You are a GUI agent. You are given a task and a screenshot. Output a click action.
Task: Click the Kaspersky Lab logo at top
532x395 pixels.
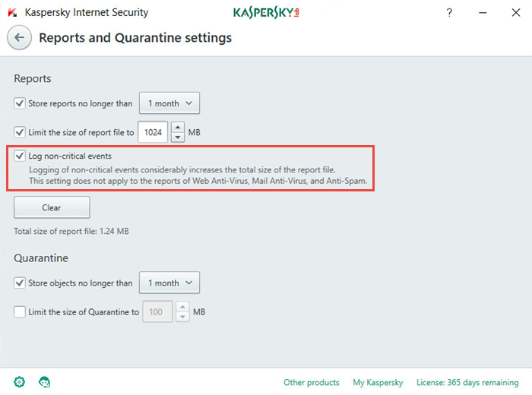266,13
